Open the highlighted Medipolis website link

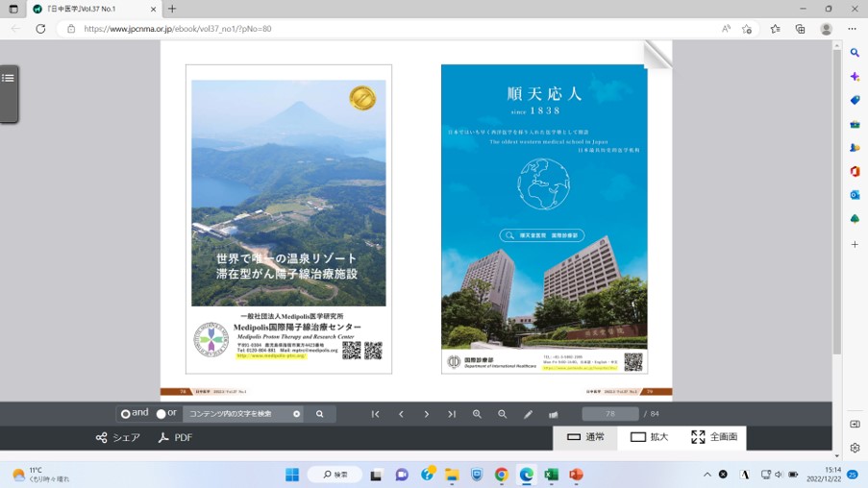pyautogui.click(x=271, y=355)
